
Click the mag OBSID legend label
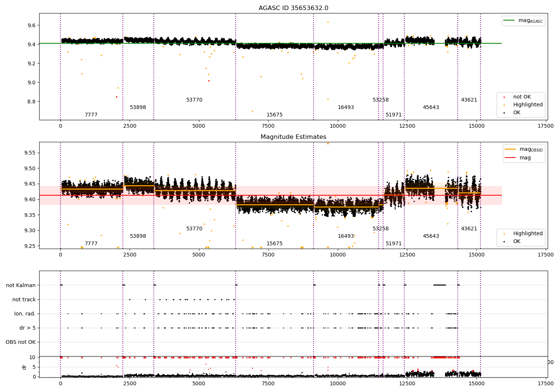[531, 149]
